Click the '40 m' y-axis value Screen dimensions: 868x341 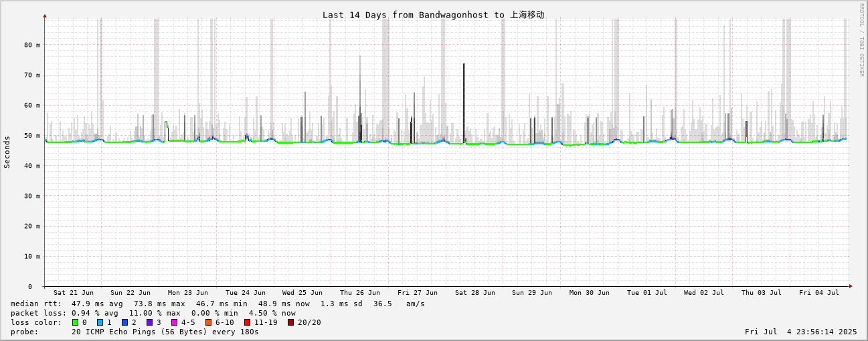(x=32, y=166)
